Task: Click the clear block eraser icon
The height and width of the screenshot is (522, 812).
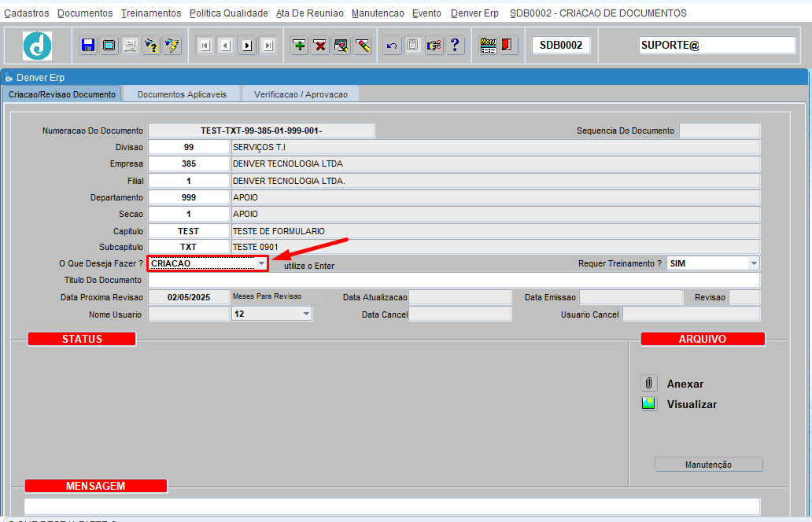Action: [341, 45]
